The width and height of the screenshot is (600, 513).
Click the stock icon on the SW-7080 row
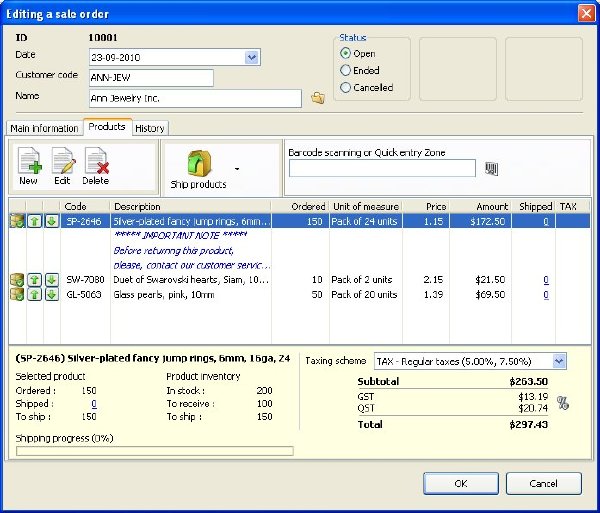17,280
